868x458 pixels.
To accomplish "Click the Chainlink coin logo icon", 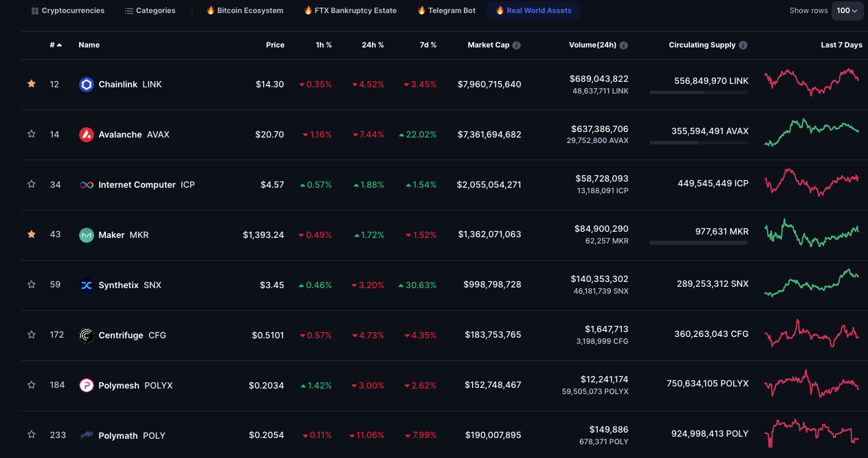I will (86, 85).
